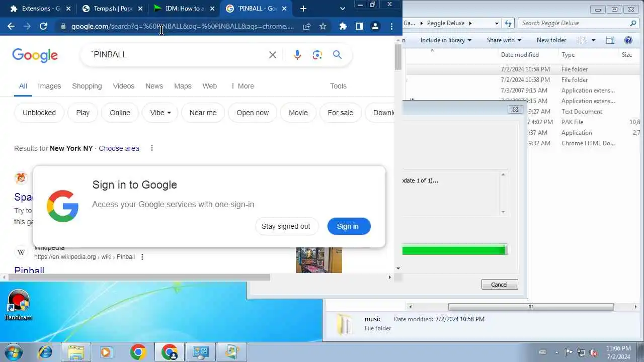Bookmark this page with the star icon
The width and height of the screenshot is (644, 362).
pyautogui.click(x=323, y=26)
